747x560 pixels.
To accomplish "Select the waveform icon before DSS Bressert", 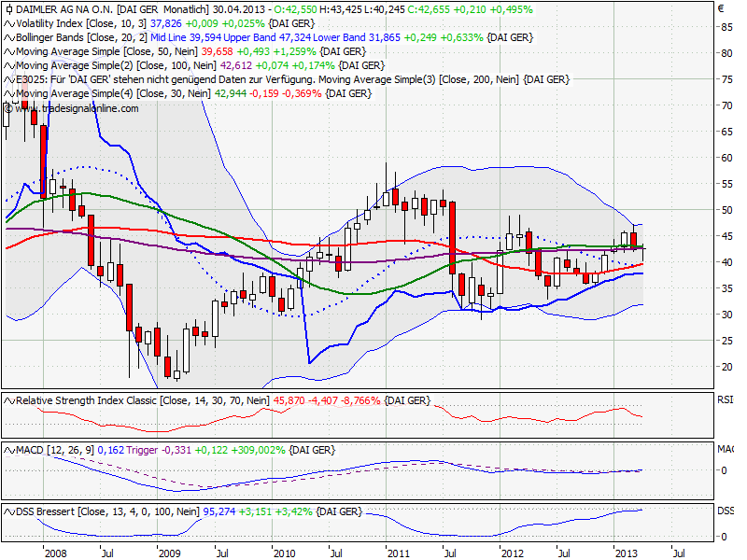I will tap(8, 511).
